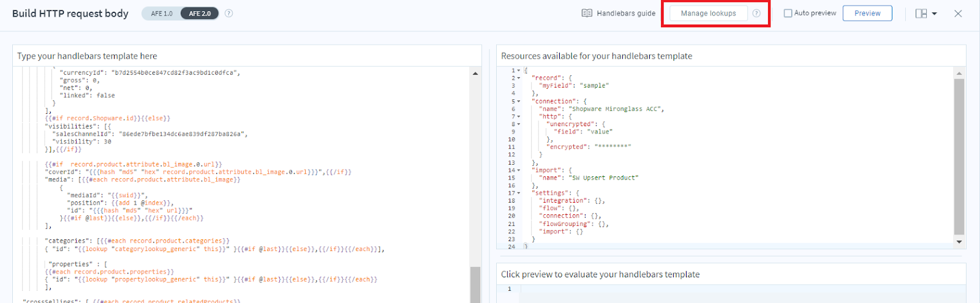
Task: Collapse the "connection" block at line 5
Action: pos(519,101)
